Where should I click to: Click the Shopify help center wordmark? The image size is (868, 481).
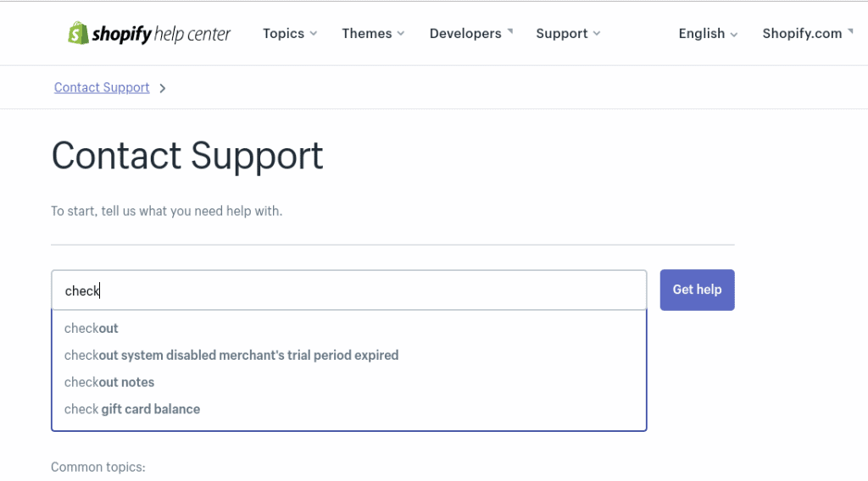coord(161,34)
